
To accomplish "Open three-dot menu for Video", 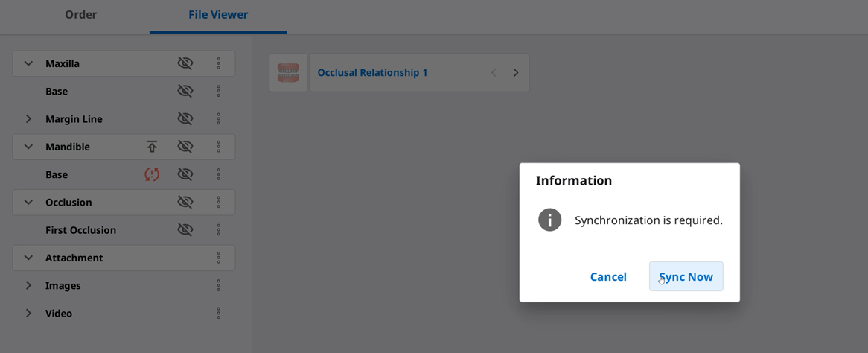I will [219, 313].
